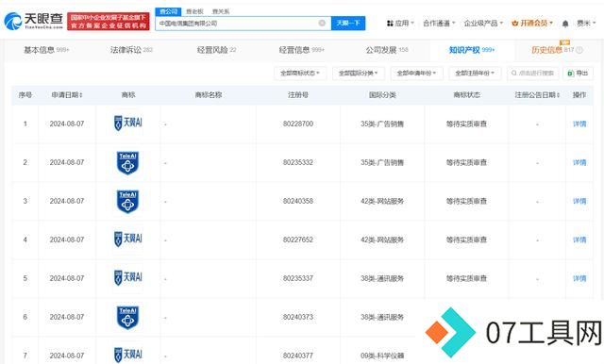Switch to the 经营风险 tab

coord(216,50)
